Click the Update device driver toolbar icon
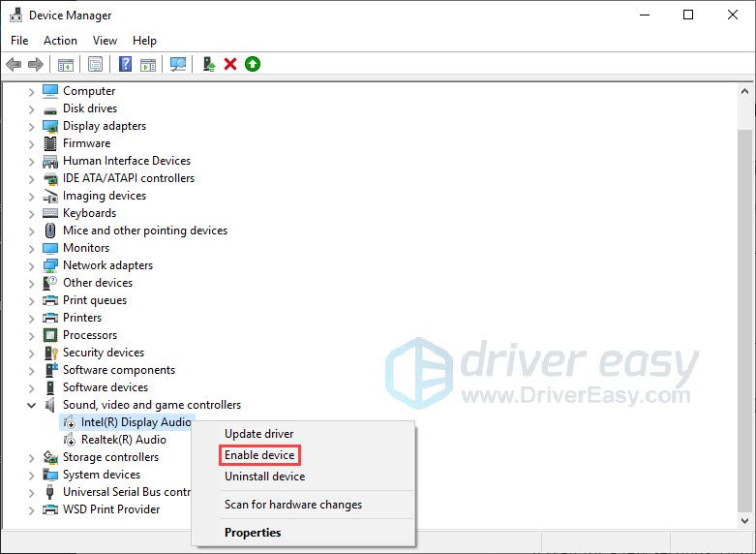Viewport: 756px width, 554px height. pos(208,64)
